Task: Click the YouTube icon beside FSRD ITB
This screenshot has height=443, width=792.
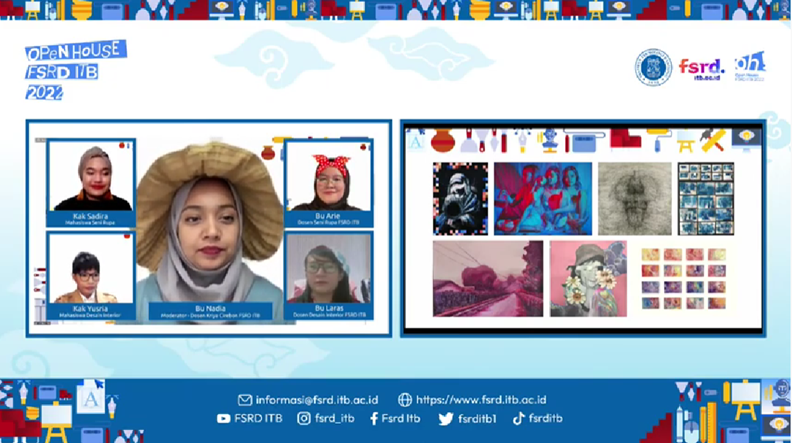Action: (x=224, y=419)
